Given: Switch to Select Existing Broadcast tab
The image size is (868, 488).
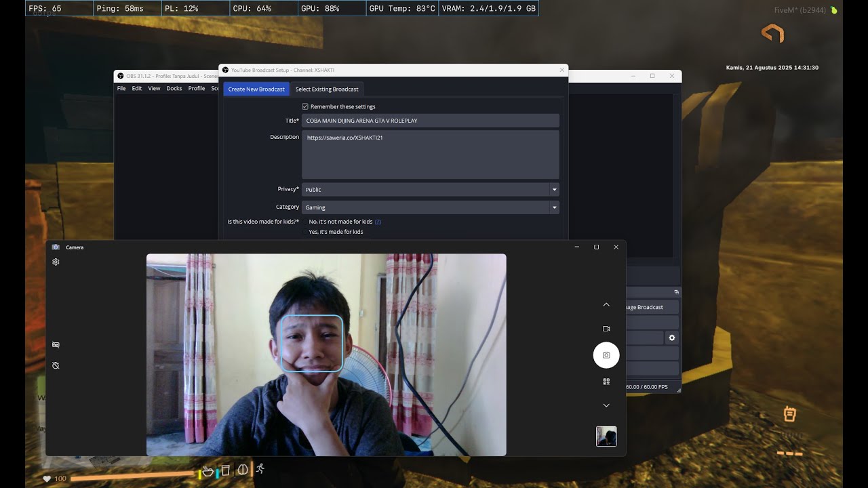Looking at the screenshot, I should click(327, 89).
